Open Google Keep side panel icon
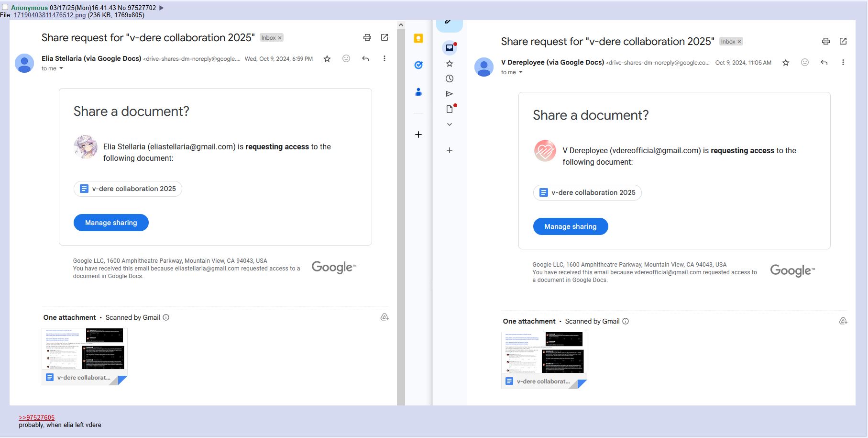 pos(418,39)
